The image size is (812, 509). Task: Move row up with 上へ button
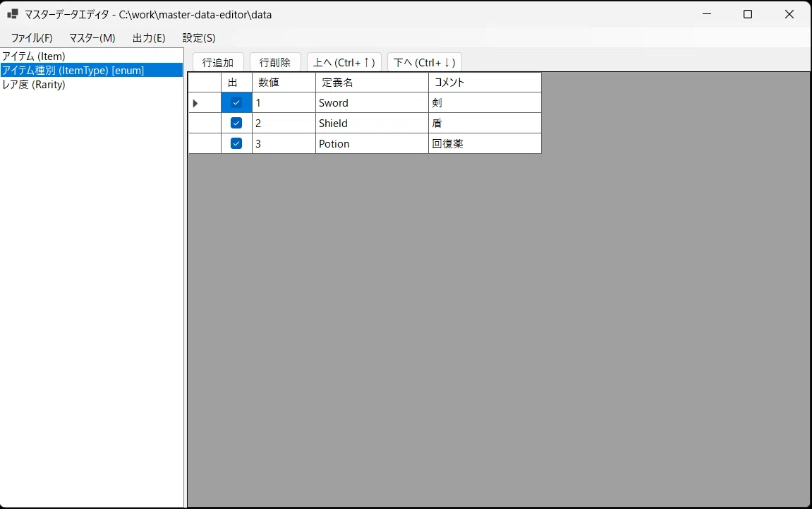[x=344, y=62]
